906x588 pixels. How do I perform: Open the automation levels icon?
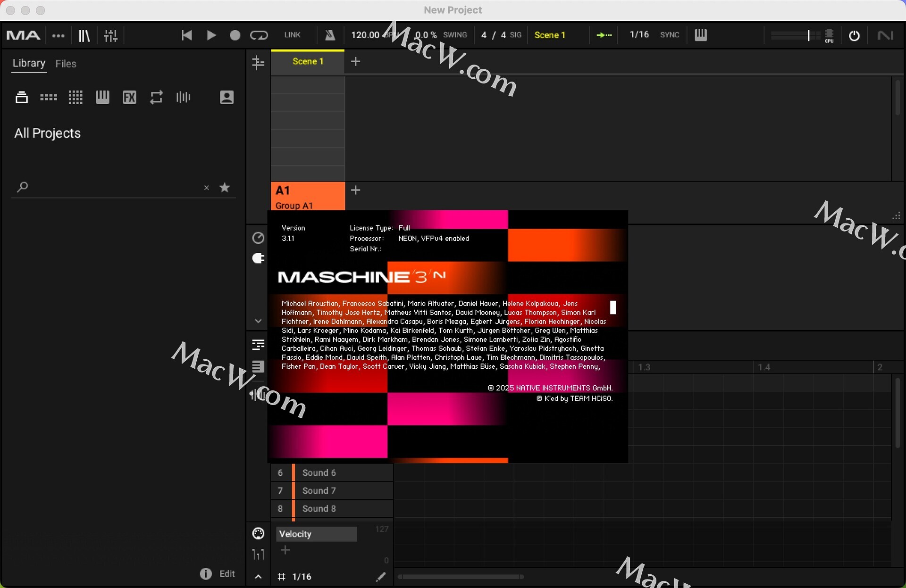click(258, 554)
